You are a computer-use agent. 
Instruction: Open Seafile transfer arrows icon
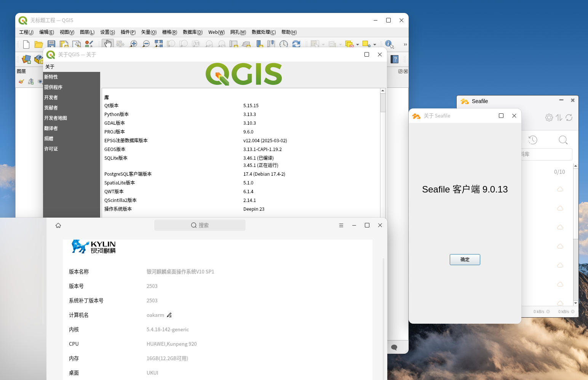point(559,118)
